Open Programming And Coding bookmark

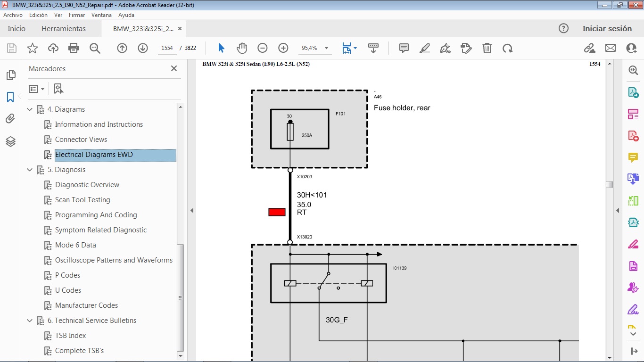pos(96,215)
